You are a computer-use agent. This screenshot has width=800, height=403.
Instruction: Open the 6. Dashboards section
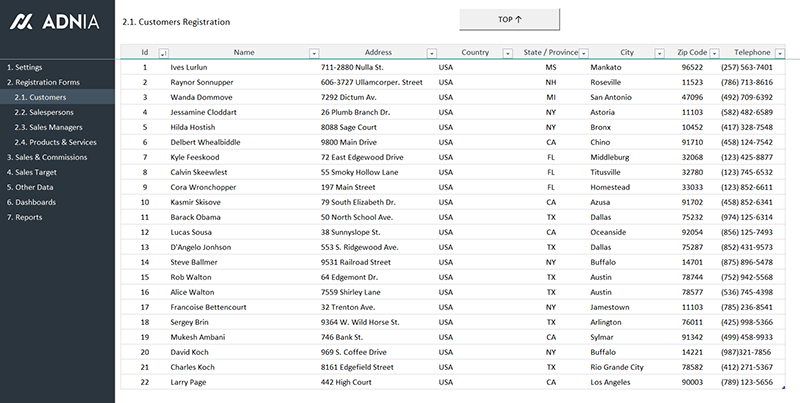pyautogui.click(x=30, y=202)
